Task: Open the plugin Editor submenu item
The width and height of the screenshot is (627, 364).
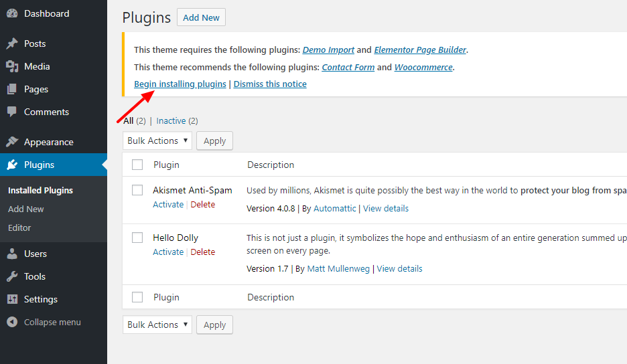Action: (19, 227)
